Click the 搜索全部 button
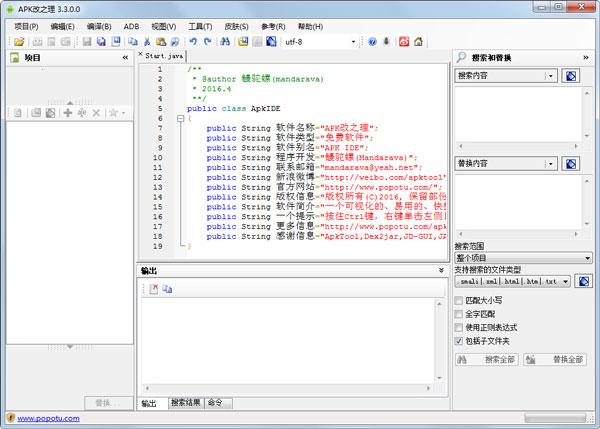 coord(486,359)
